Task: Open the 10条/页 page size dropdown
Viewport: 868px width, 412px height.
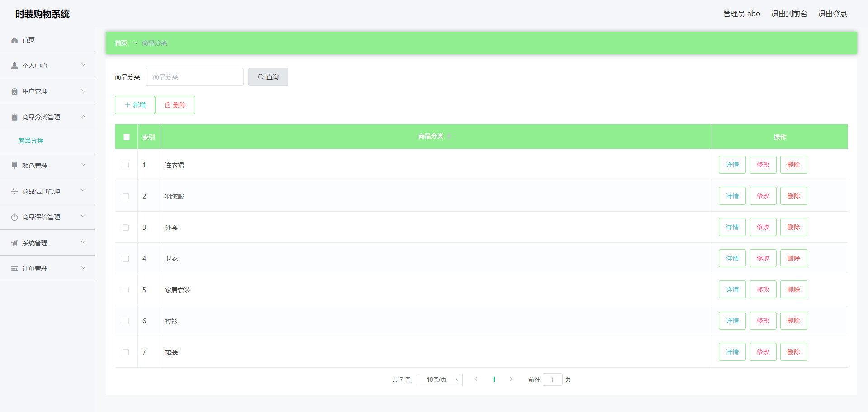Action: [440, 379]
